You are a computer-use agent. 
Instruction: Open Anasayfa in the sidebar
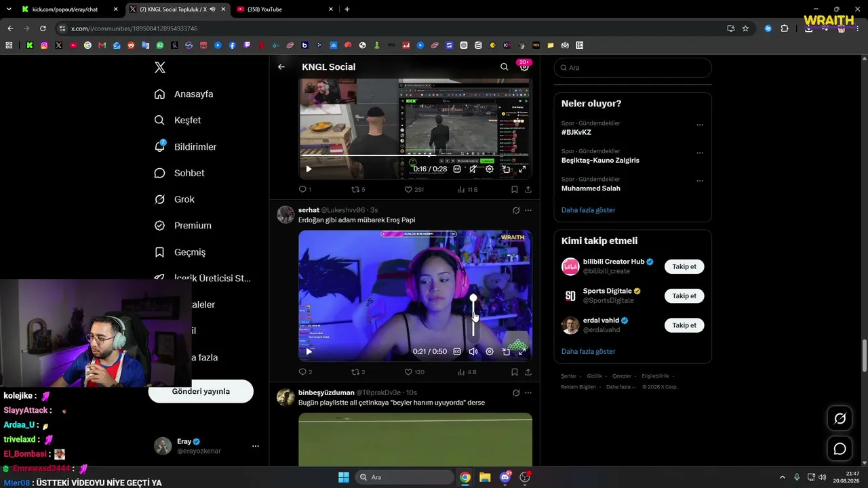[x=184, y=94]
